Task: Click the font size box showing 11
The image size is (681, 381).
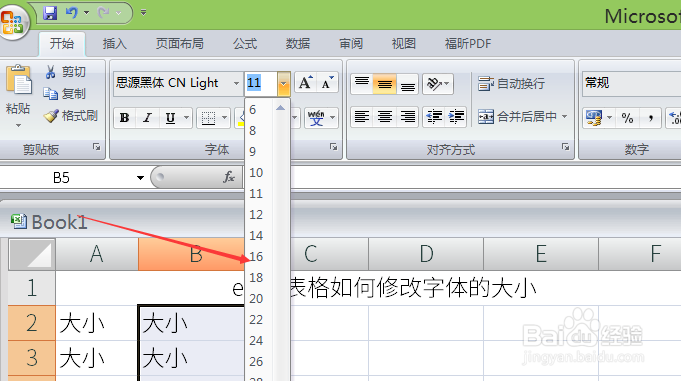Action: [x=261, y=83]
